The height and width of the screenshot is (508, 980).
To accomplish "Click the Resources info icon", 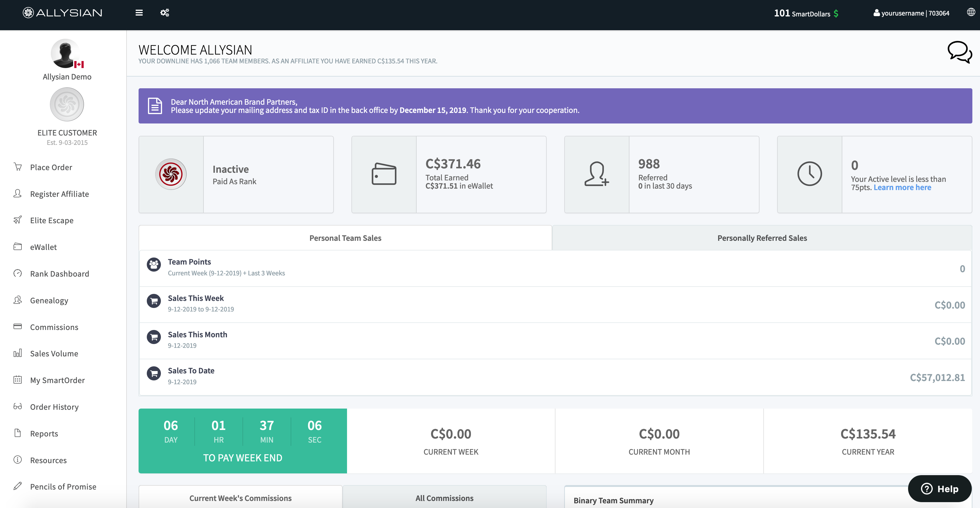I will click(18, 459).
